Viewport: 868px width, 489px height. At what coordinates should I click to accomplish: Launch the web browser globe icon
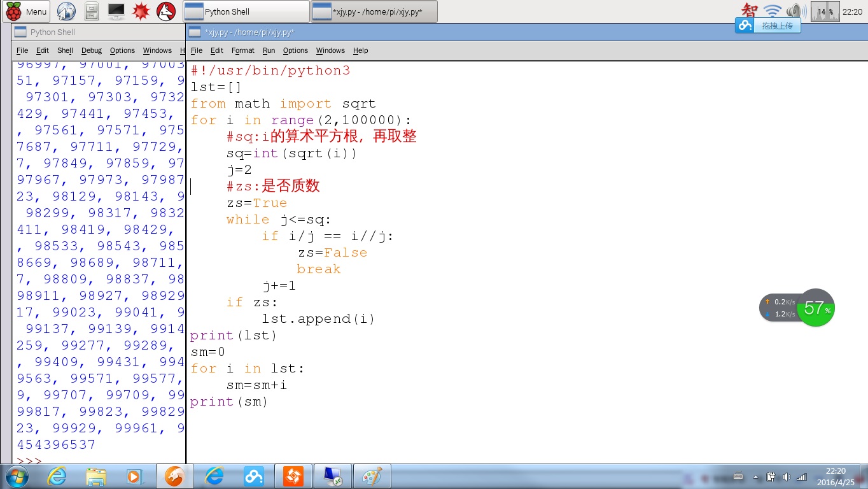(66, 11)
